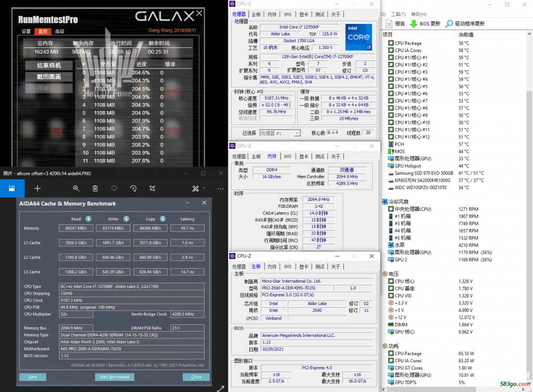Click the info icon beside Copy
The width and height of the screenshot is (533, 392).
pos(163,219)
